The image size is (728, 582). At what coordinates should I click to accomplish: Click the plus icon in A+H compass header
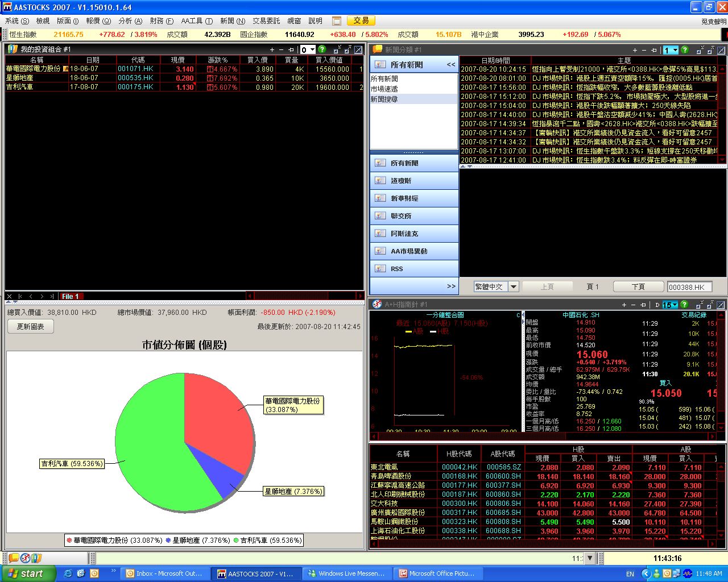point(624,305)
